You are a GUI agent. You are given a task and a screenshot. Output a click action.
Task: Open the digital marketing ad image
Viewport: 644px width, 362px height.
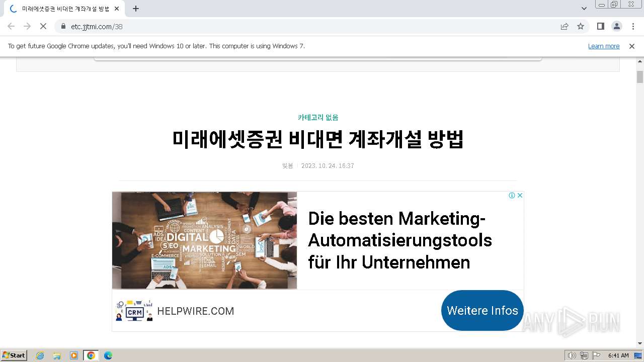204,240
